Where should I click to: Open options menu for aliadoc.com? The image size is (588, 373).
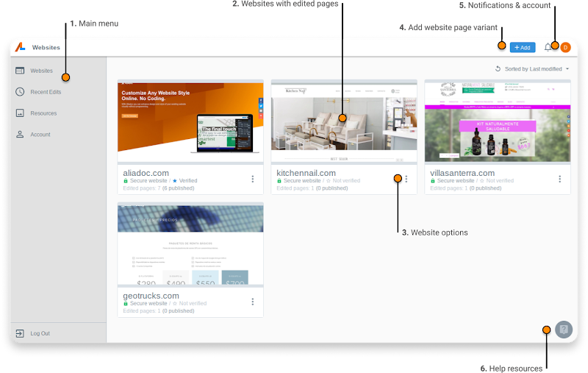[253, 179]
